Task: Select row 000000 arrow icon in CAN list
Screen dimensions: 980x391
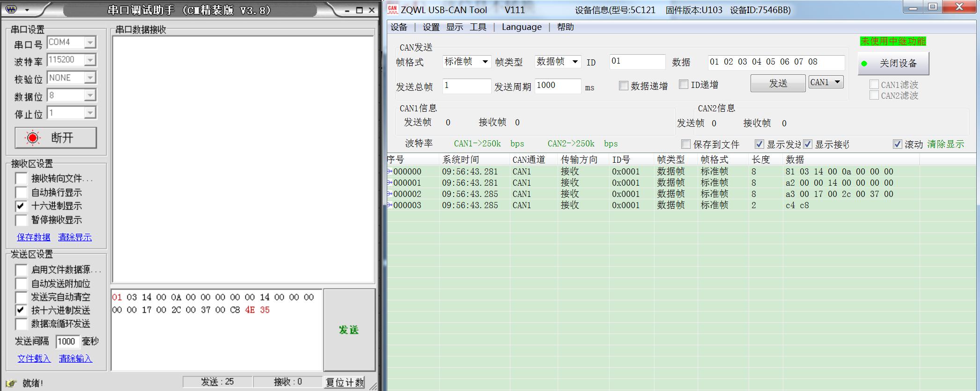Action: (x=390, y=172)
